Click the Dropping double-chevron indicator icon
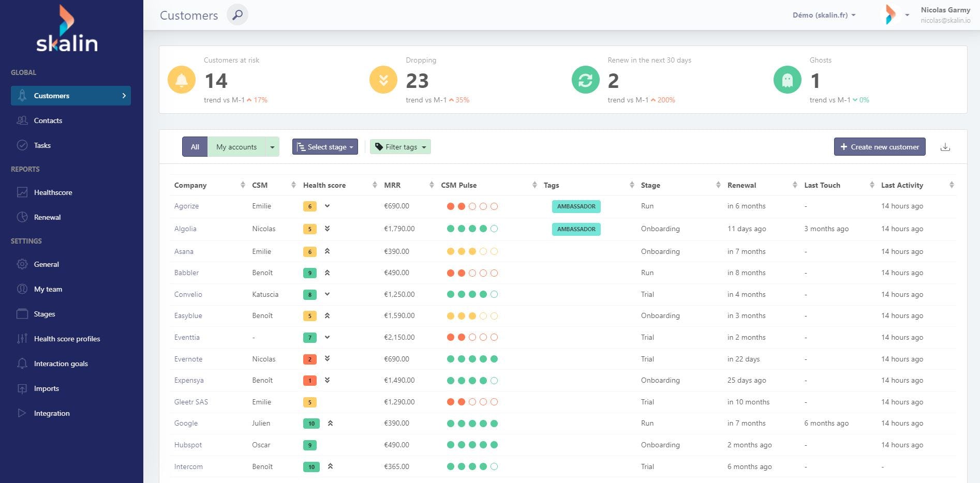This screenshot has width=980, height=483. click(x=382, y=80)
